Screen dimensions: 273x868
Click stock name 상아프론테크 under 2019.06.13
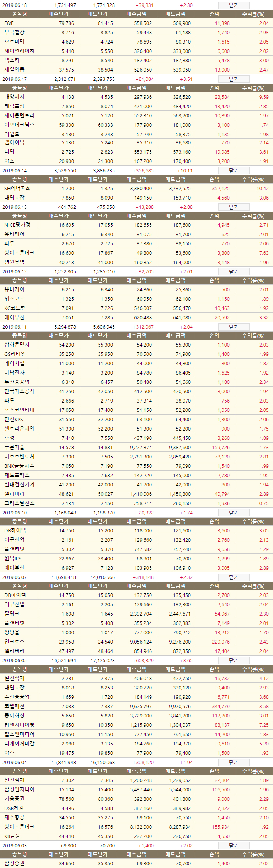point(19,253)
